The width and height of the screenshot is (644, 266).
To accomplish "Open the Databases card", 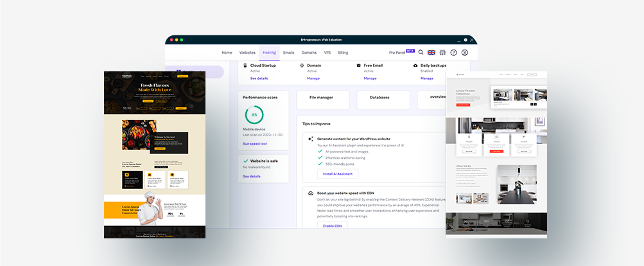I will [x=383, y=100].
